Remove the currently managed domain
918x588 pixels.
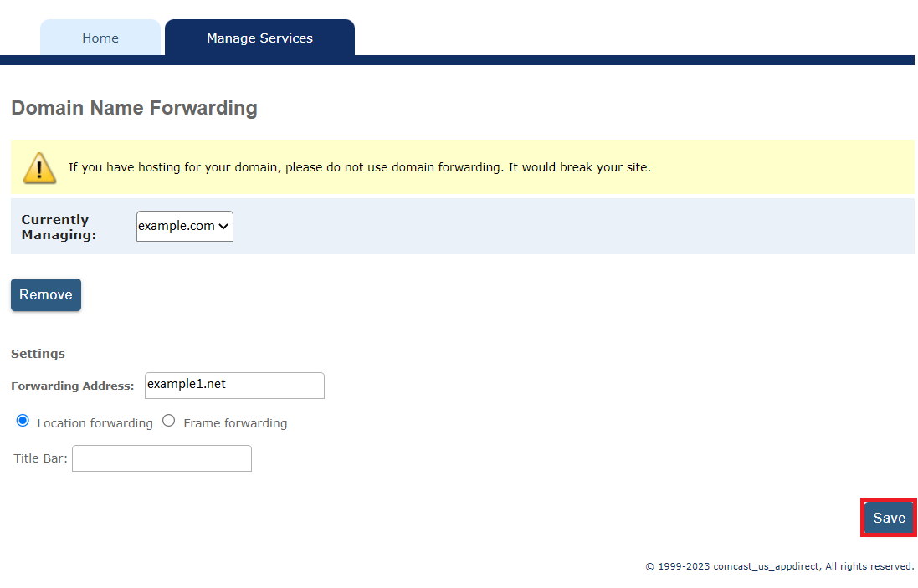click(45, 294)
